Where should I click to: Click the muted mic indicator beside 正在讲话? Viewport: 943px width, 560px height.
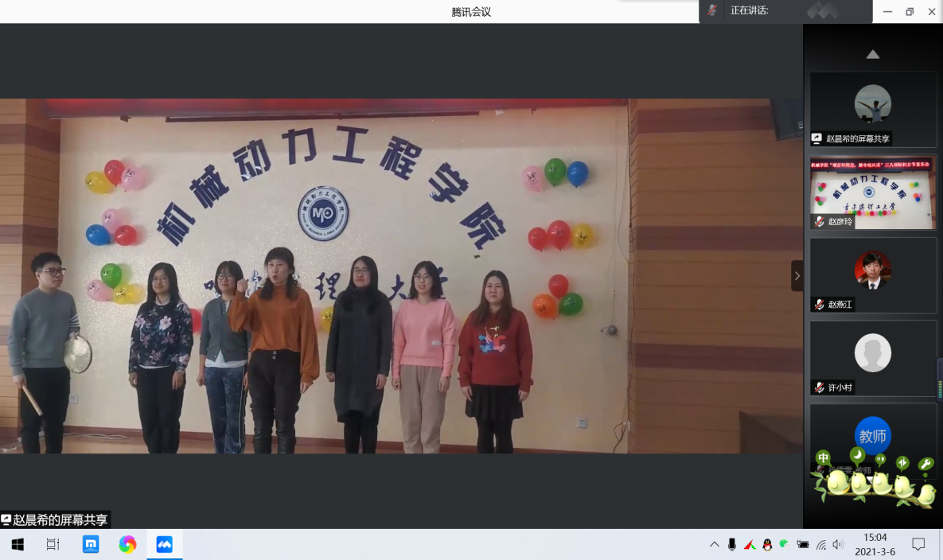coord(712,11)
